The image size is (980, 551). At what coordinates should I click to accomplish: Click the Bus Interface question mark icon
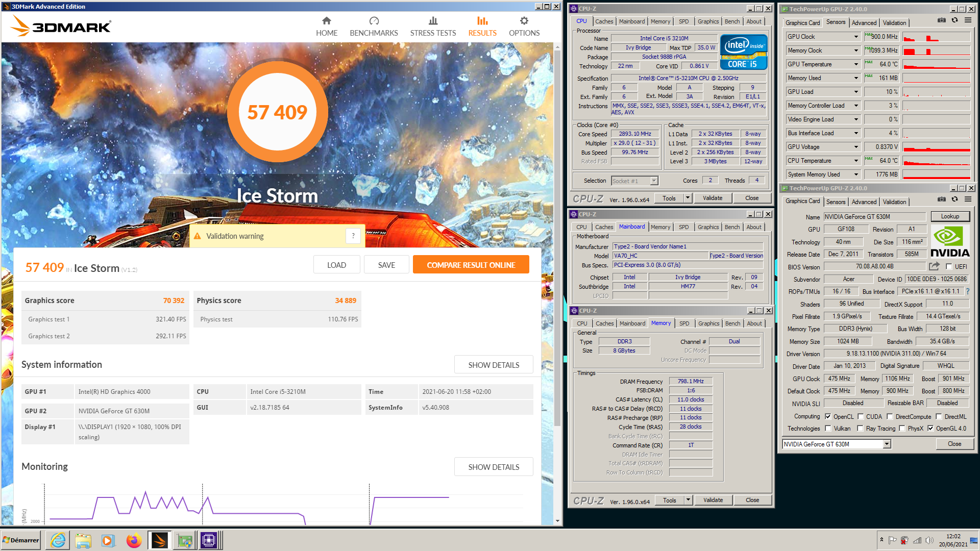(967, 291)
